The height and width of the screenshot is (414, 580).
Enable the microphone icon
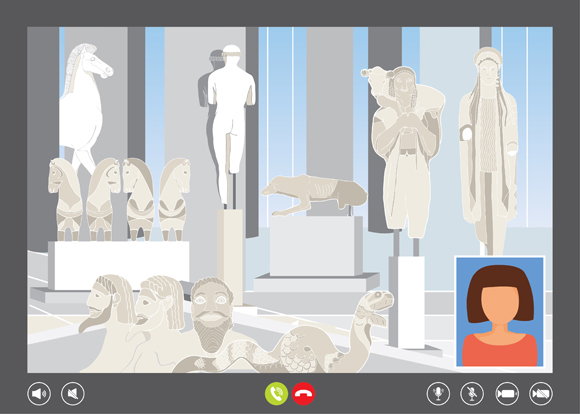click(438, 394)
